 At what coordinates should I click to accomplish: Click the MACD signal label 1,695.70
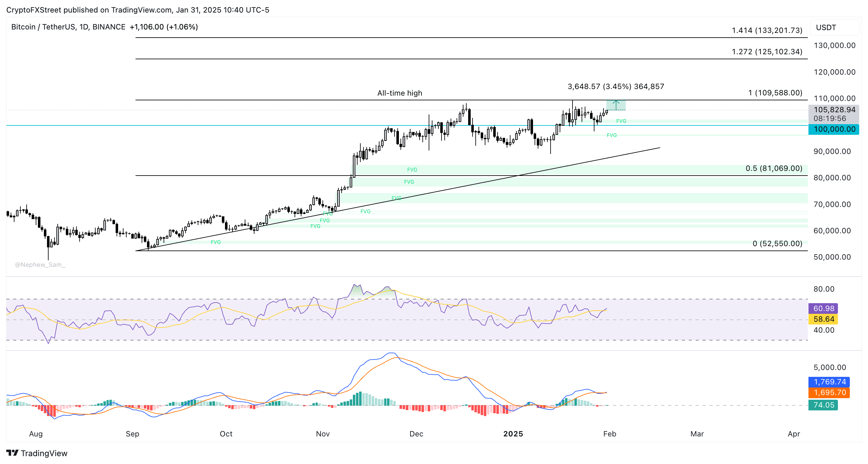point(829,393)
